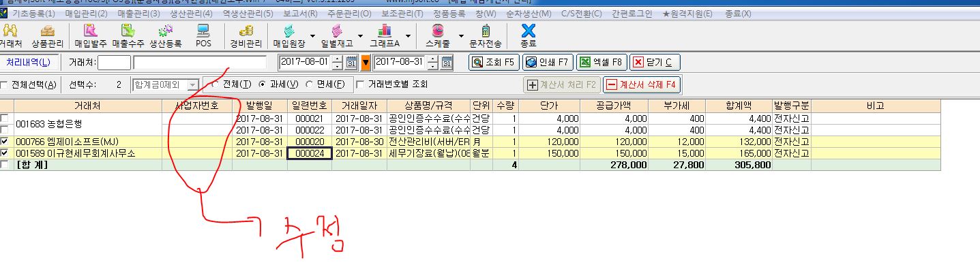Open the C/S전환(C) menu
This screenshot has width=980, height=269.
582,14
